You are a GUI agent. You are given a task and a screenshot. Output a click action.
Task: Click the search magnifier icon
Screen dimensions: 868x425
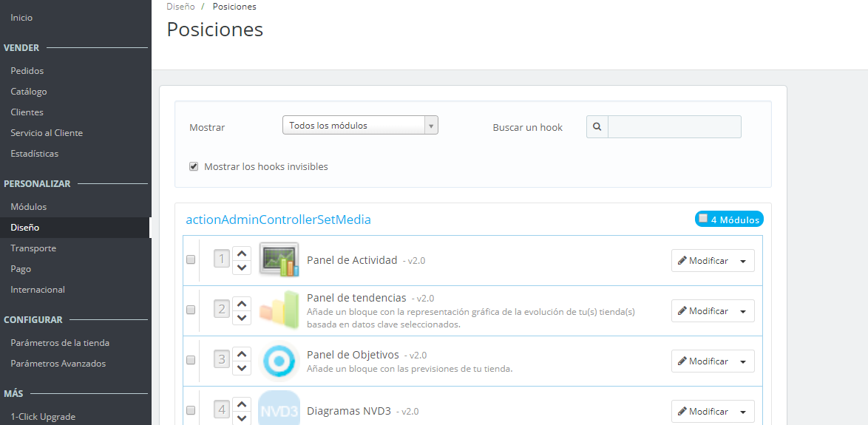coord(597,127)
